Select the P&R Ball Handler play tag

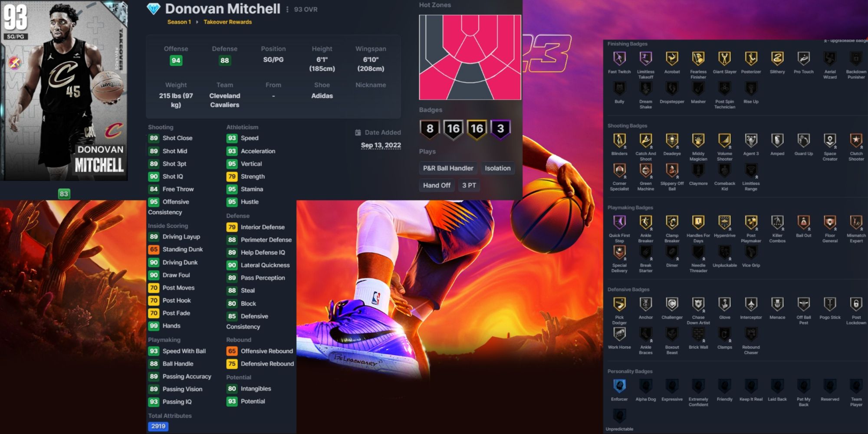pos(448,168)
